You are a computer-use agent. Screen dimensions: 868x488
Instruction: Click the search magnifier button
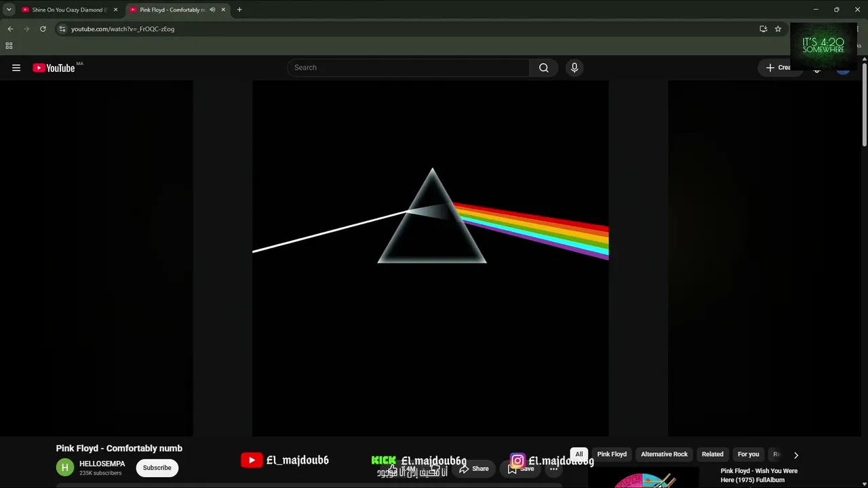point(544,68)
